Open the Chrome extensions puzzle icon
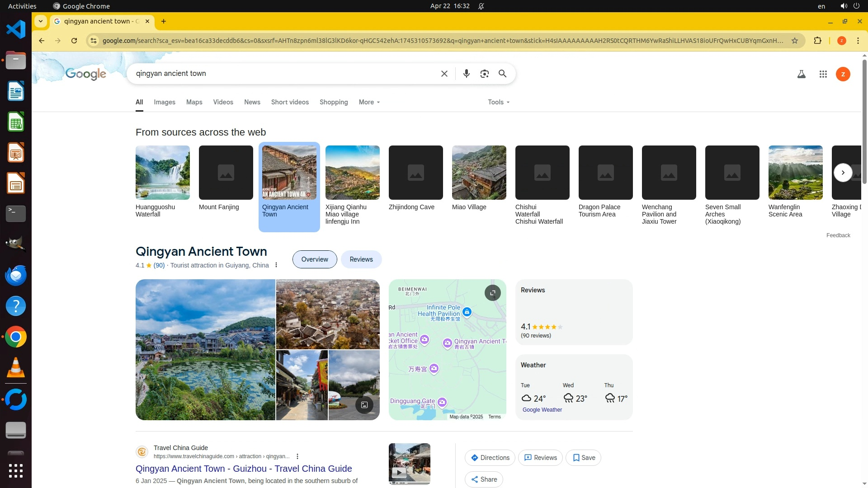Screen dimensions: 868x488 [x=817, y=41]
